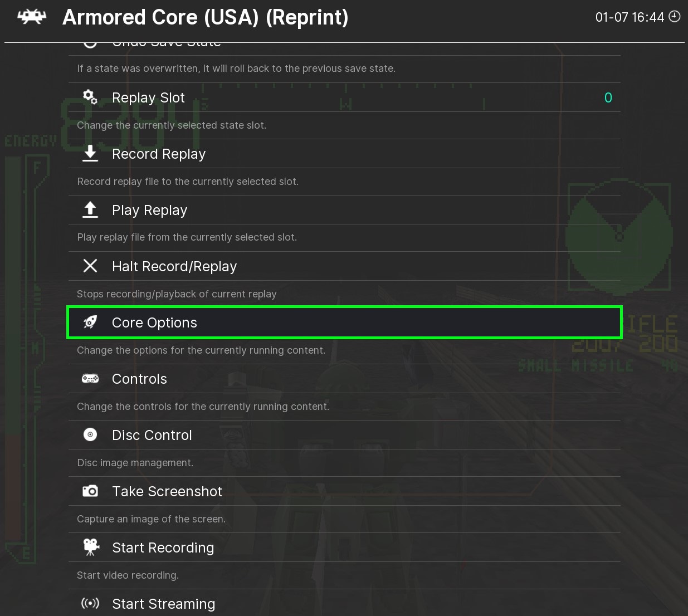This screenshot has height=616, width=688.
Task: Click the Start Streaming broadcast icon
Action: coord(90,603)
